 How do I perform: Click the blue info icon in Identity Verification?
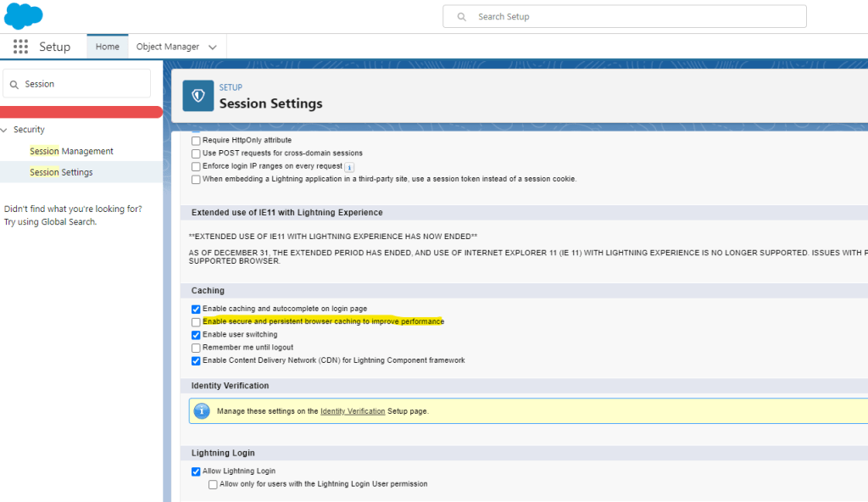[202, 411]
